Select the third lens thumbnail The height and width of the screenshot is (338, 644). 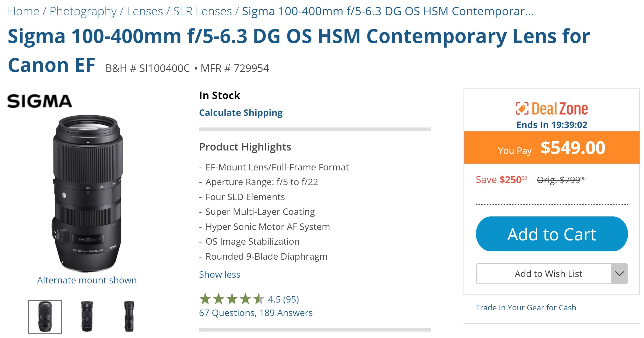pyautogui.click(x=129, y=317)
